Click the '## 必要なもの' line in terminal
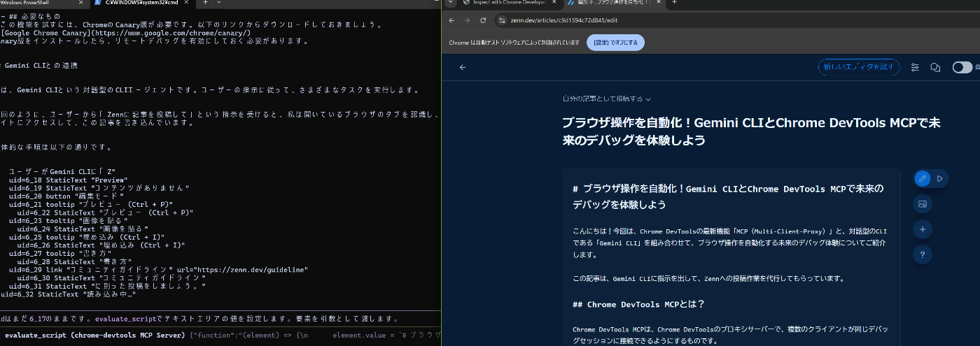 click(x=30, y=16)
